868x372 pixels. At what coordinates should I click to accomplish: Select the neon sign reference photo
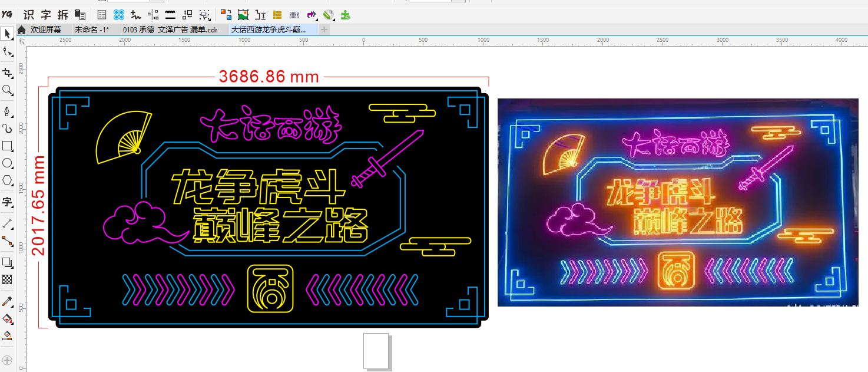[678, 202]
